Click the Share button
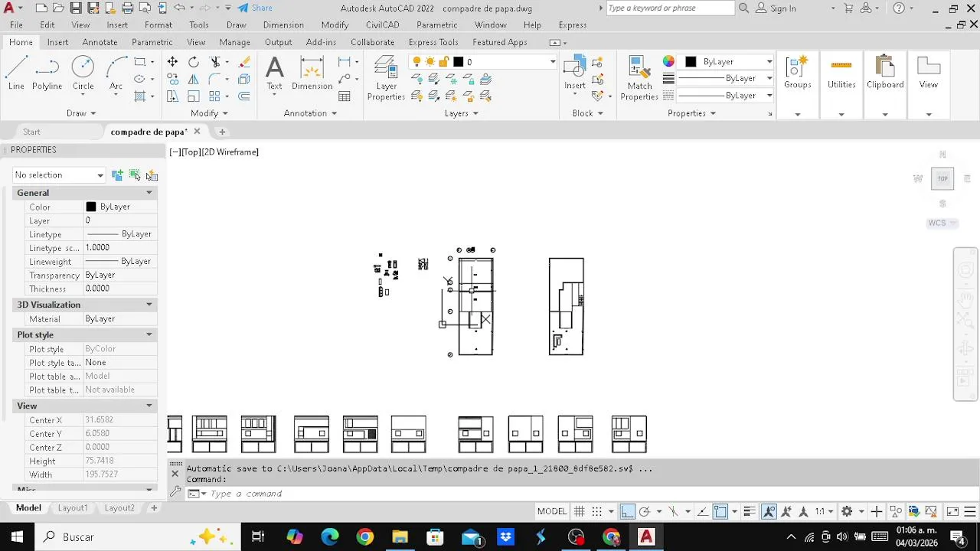980x551 pixels. tap(255, 8)
